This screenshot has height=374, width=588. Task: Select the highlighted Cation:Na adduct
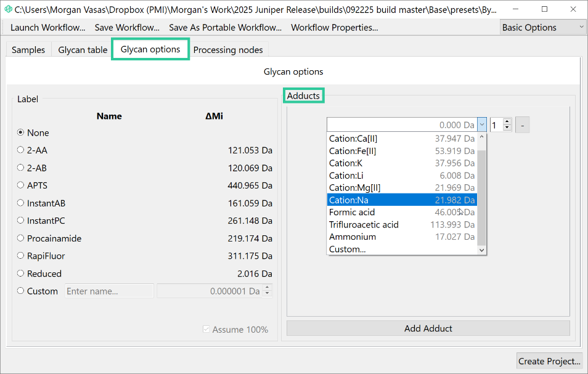(x=402, y=200)
